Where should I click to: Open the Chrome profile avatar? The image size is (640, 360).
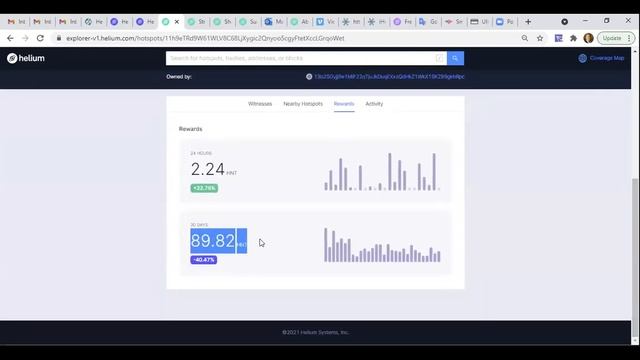[x=588, y=38]
